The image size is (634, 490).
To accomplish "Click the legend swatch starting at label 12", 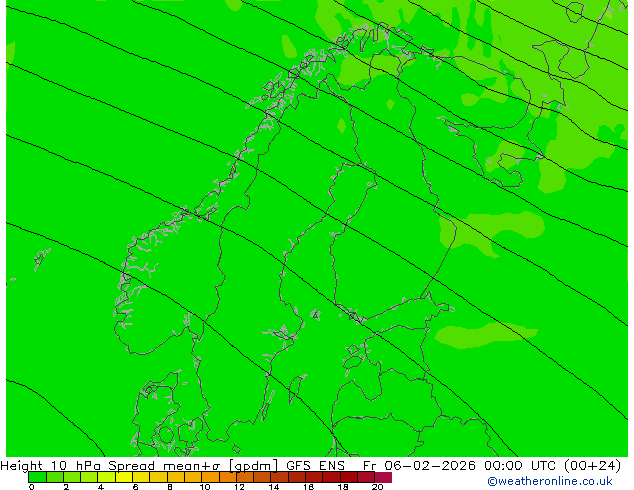I will pos(245,477).
